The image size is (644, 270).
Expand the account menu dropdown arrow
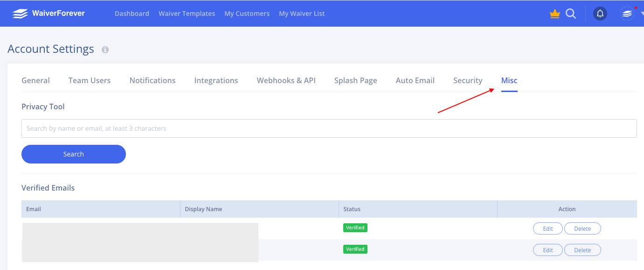641,14
